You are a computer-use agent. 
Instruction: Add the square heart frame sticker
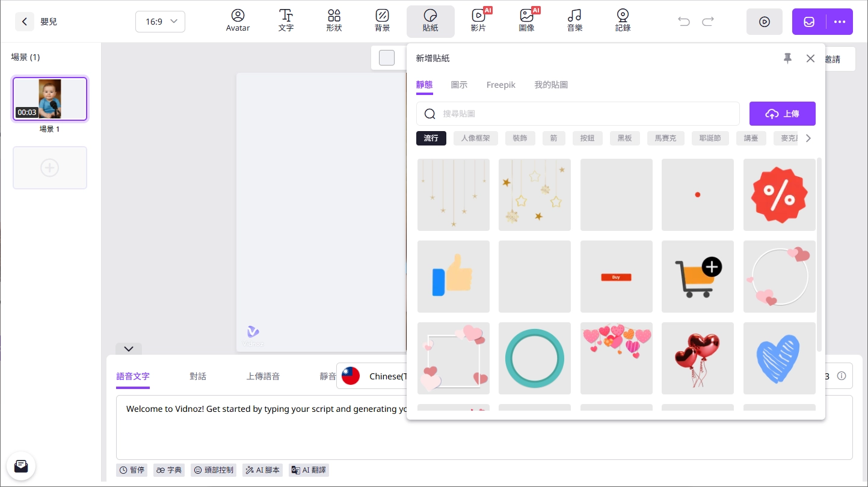[454, 358]
